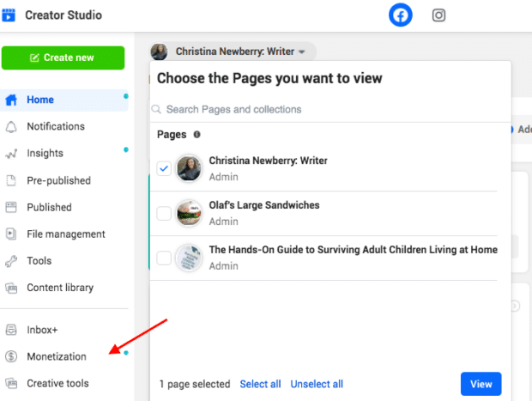Switch to Instagram via its icon

438,15
